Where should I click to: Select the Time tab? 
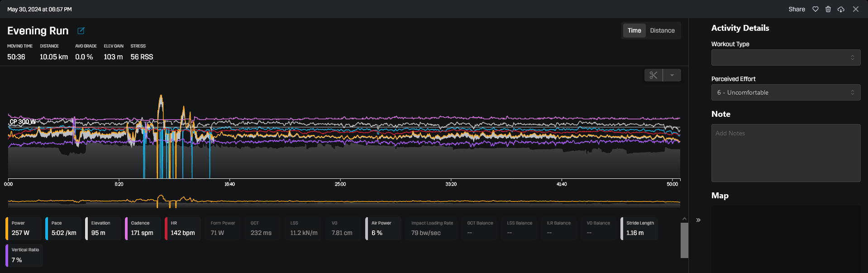click(x=634, y=30)
